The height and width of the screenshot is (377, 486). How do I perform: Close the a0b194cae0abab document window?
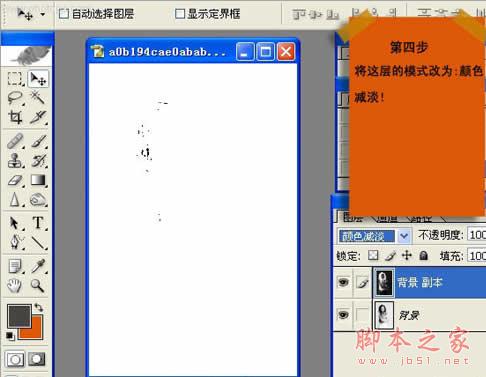(286, 52)
